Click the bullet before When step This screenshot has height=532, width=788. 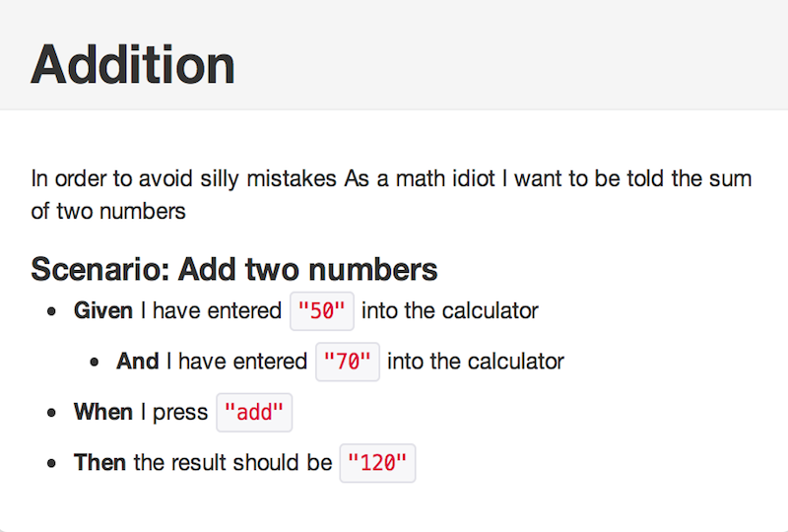point(51,414)
